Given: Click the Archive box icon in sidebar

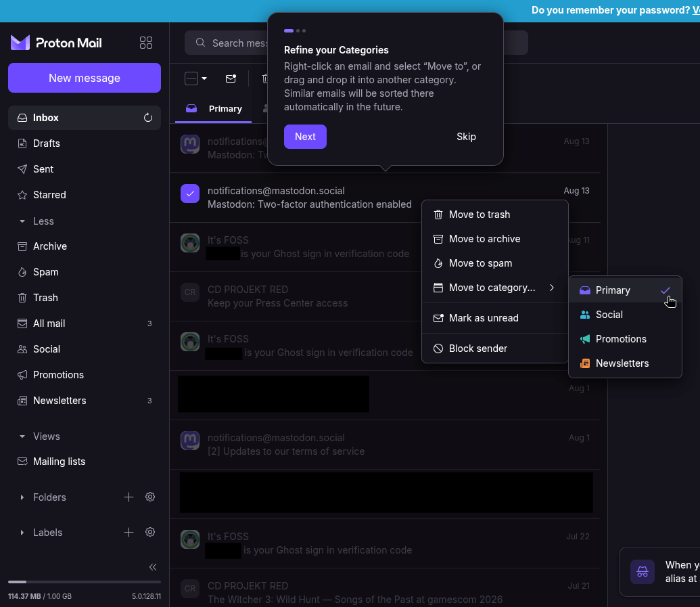Looking at the screenshot, I should 22,246.
